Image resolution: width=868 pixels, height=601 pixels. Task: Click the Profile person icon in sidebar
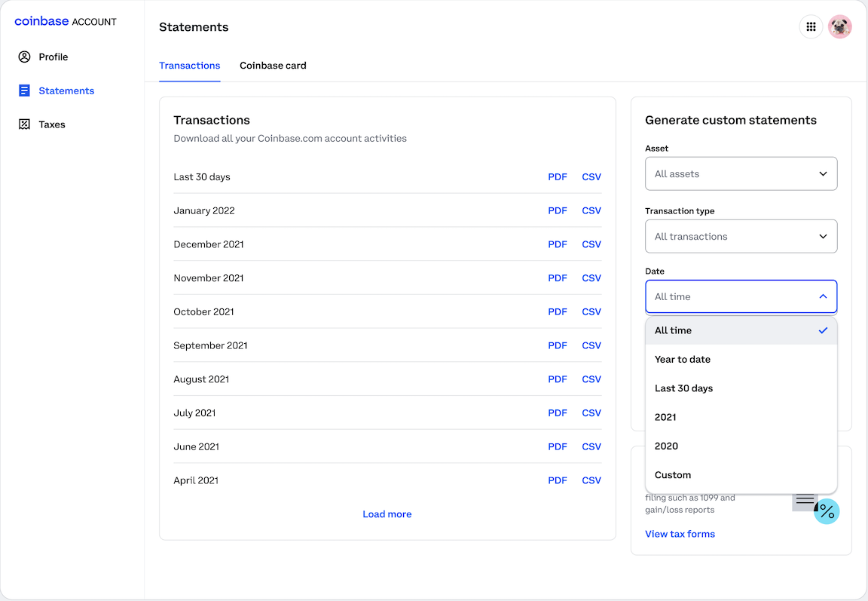coord(25,57)
